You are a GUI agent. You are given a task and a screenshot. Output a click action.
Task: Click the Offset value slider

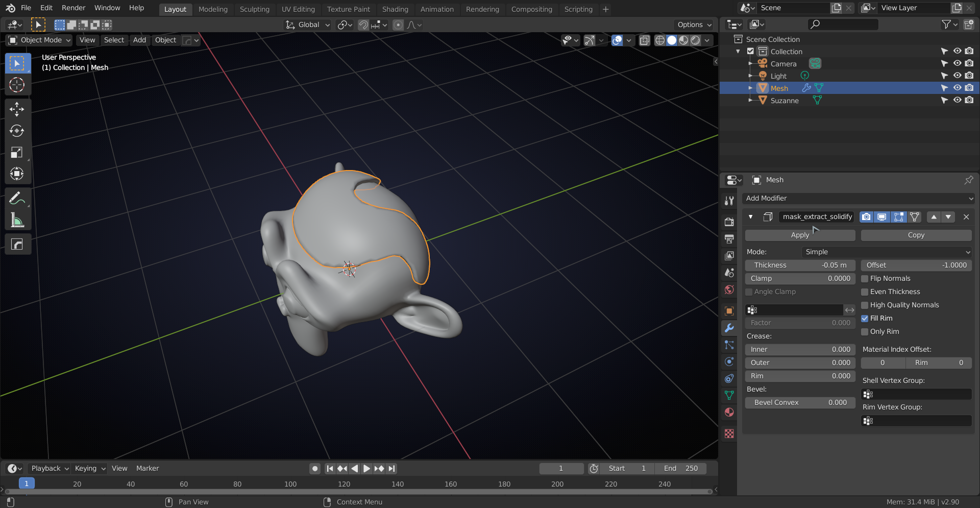(916, 265)
